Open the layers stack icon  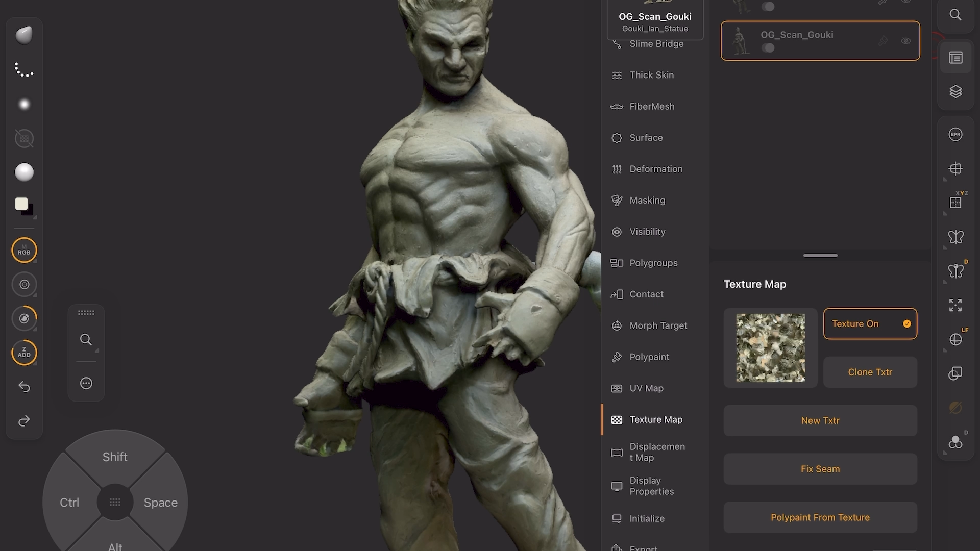955,91
